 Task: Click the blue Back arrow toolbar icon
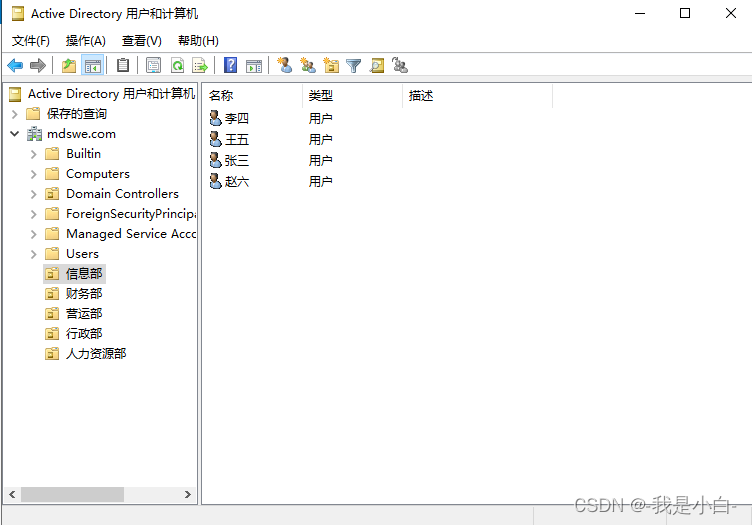[x=15, y=65]
